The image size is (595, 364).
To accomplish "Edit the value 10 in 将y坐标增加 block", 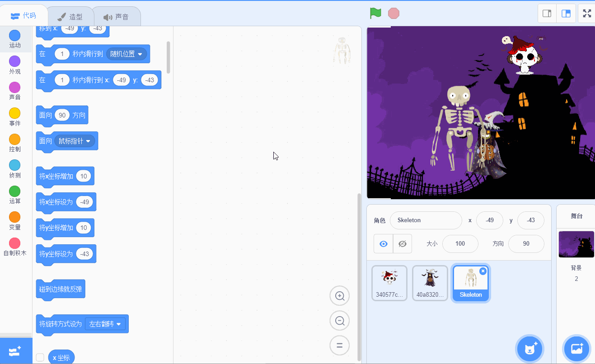I will tap(84, 228).
